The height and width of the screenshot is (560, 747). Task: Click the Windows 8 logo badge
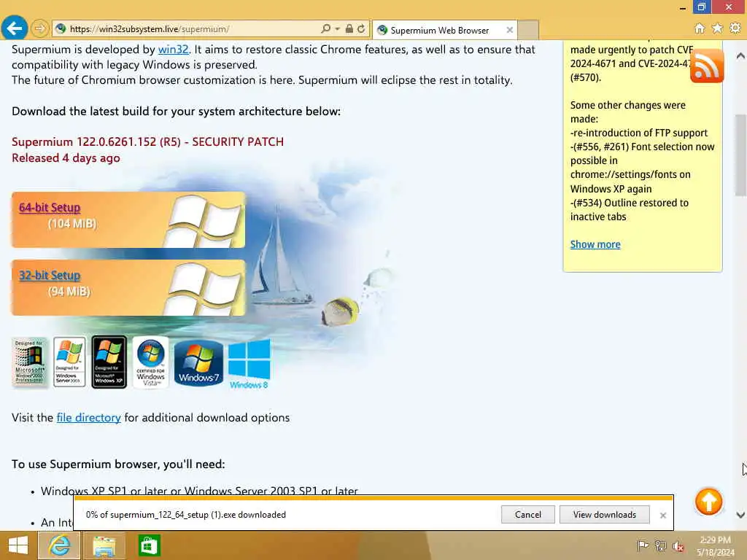pos(249,364)
